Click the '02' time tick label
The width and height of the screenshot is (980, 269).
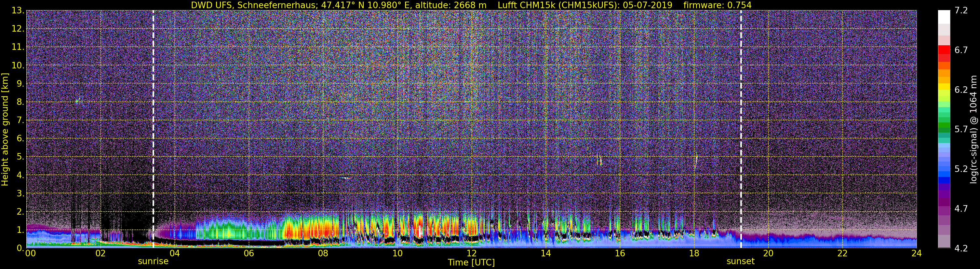point(100,254)
